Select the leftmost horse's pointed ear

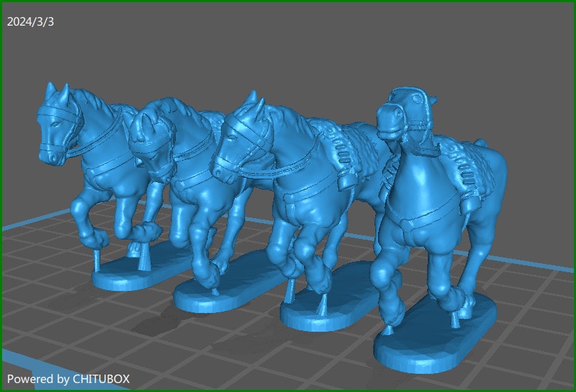coord(51,90)
